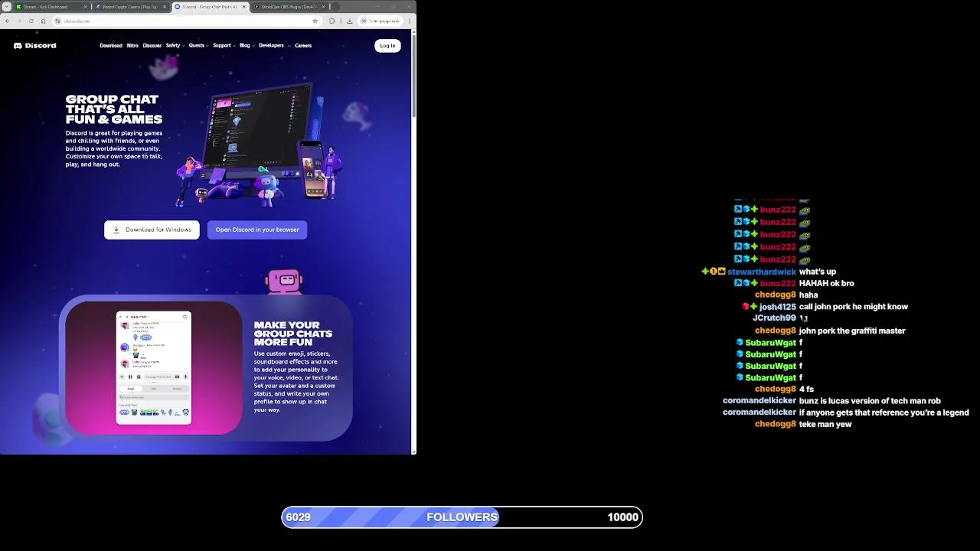Click the red badge beside josh4125
The width and height of the screenshot is (980, 551).
pyautogui.click(x=745, y=307)
